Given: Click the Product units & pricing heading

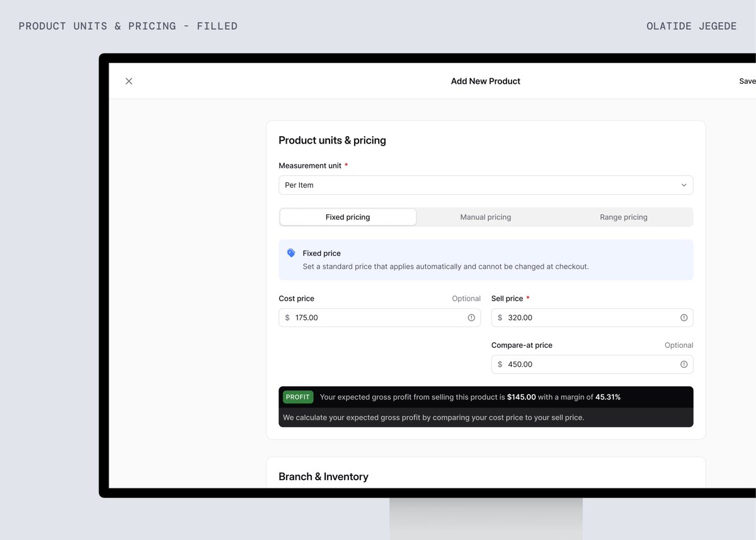Looking at the screenshot, I should click(x=332, y=141).
